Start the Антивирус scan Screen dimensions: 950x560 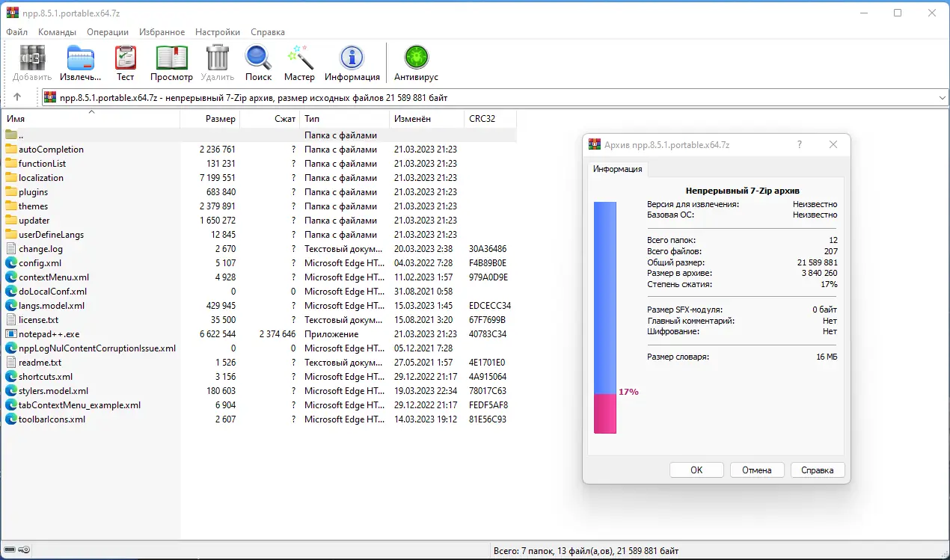coord(416,58)
